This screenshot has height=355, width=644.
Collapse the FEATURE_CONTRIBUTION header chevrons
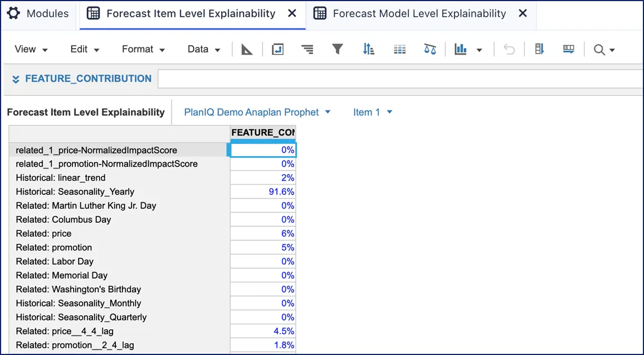(x=16, y=79)
